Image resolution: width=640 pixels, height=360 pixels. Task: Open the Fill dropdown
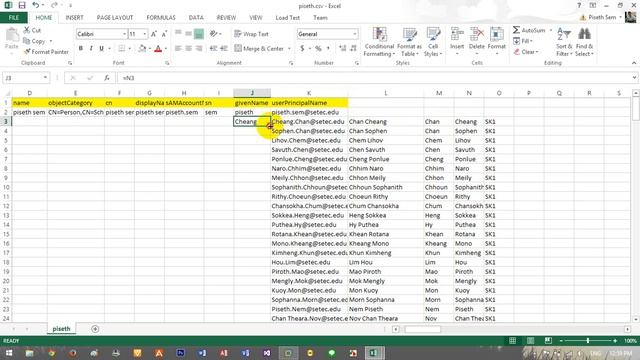[x=523, y=41]
